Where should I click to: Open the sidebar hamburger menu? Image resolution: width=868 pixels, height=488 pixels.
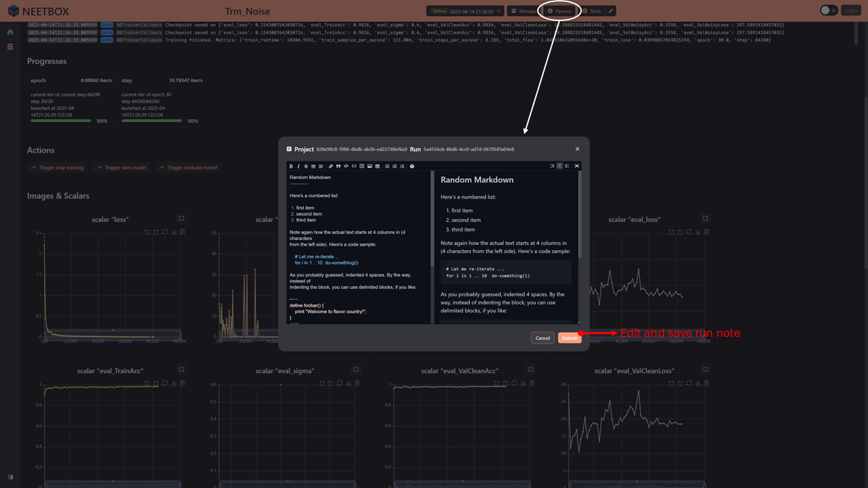(9, 46)
